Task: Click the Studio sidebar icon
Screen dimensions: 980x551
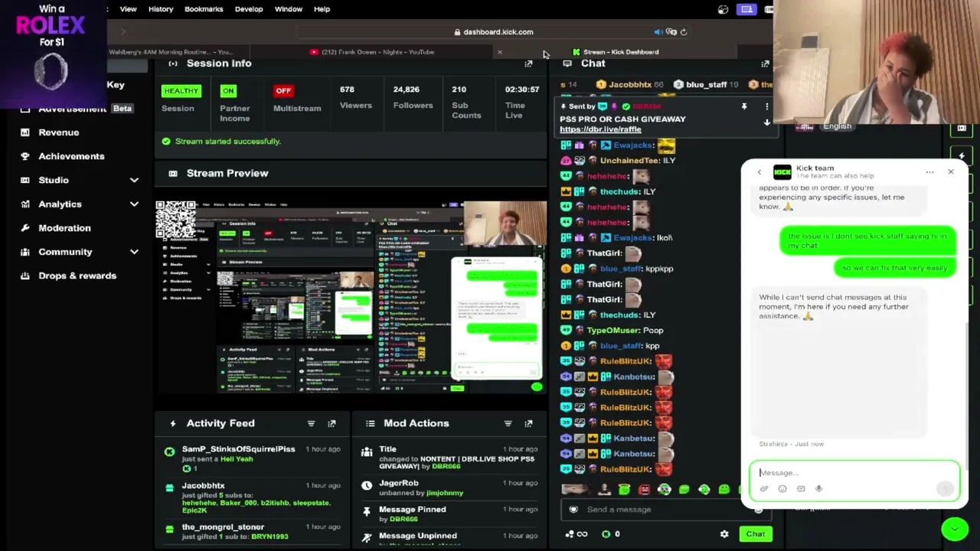Action: (25, 180)
